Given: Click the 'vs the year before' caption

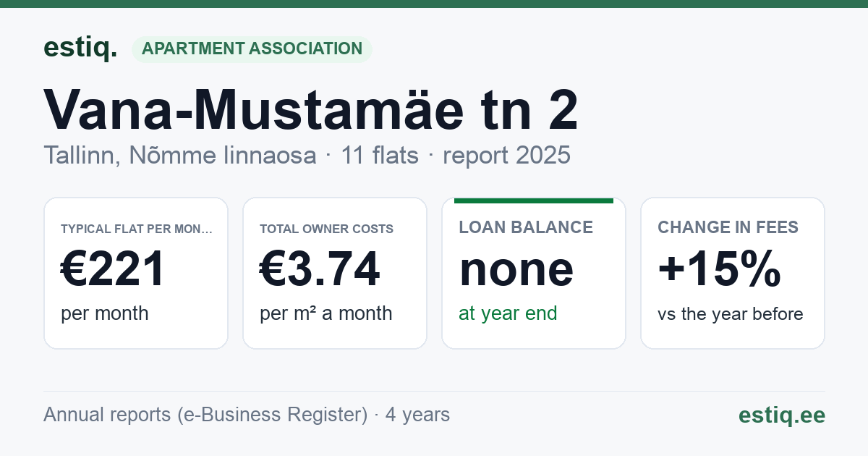Looking at the screenshot, I should [x=731, y=314].
